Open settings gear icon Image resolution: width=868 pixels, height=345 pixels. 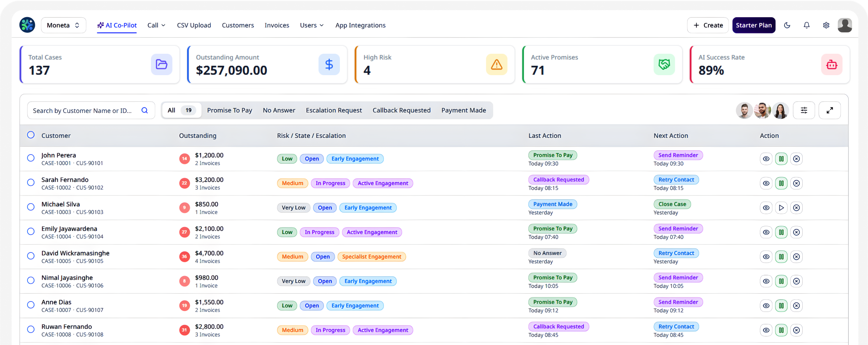[x=826, y=25]
